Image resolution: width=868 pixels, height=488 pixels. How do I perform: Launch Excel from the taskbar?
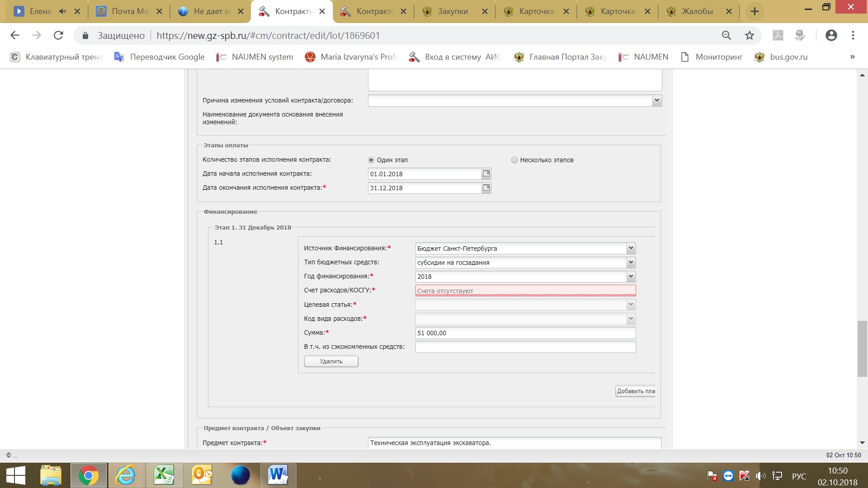point(164,475)
